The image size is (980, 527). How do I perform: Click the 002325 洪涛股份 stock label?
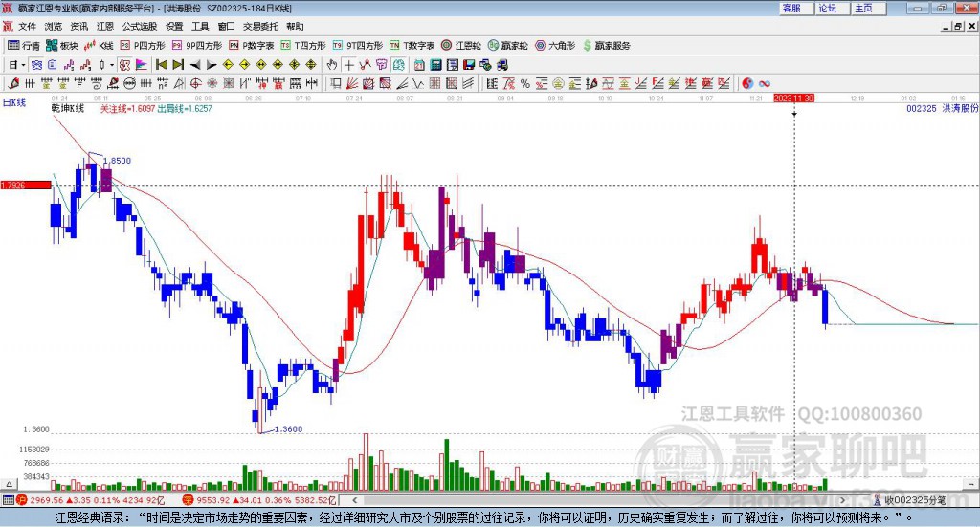(x=942, y=109)
